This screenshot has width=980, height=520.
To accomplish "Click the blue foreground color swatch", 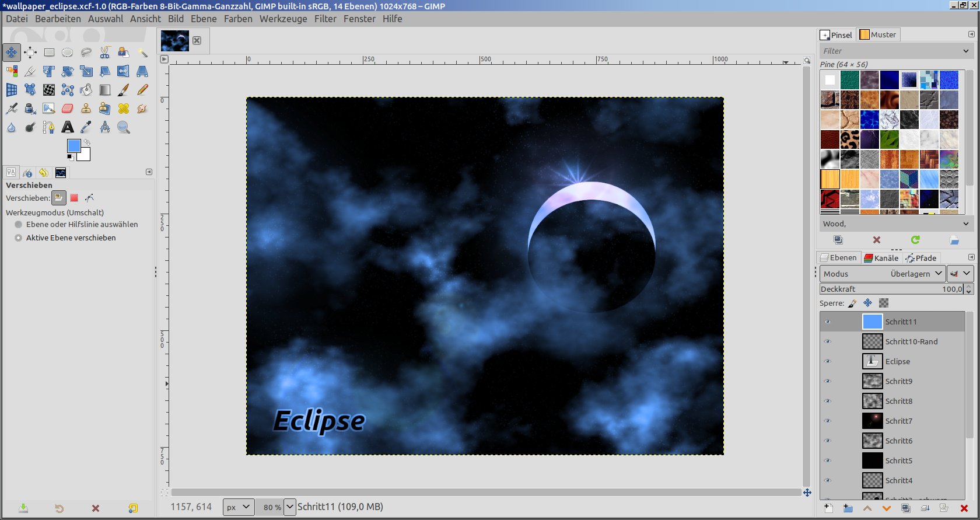I will click(73, 146).
